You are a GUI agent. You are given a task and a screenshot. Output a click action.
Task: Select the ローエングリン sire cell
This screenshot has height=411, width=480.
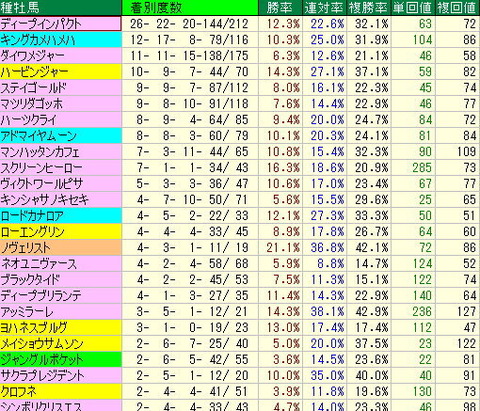[x=61, y=232]
